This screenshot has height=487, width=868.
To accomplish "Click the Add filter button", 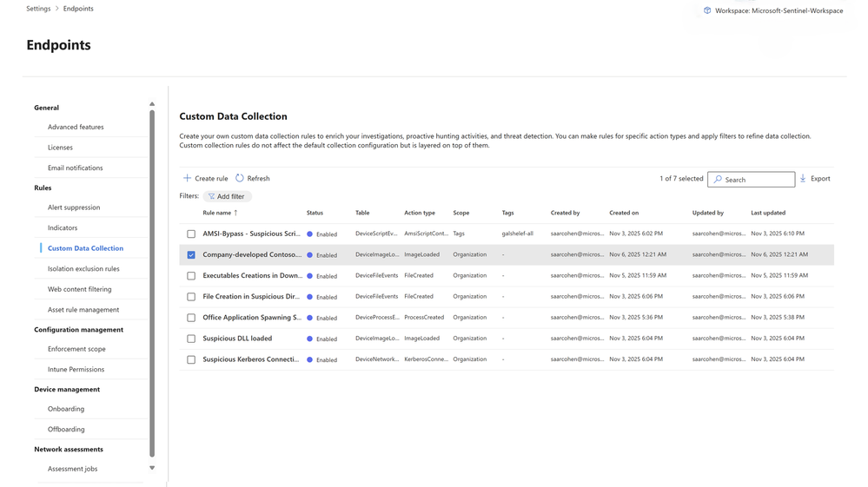I will (x=228, y=196).
